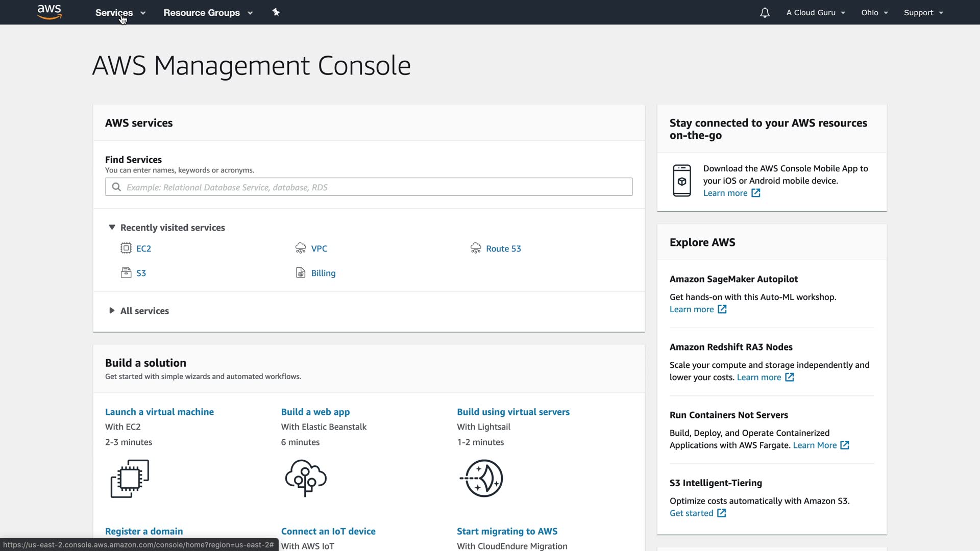Open the Ohio region dropdown

tap(874, 13)
